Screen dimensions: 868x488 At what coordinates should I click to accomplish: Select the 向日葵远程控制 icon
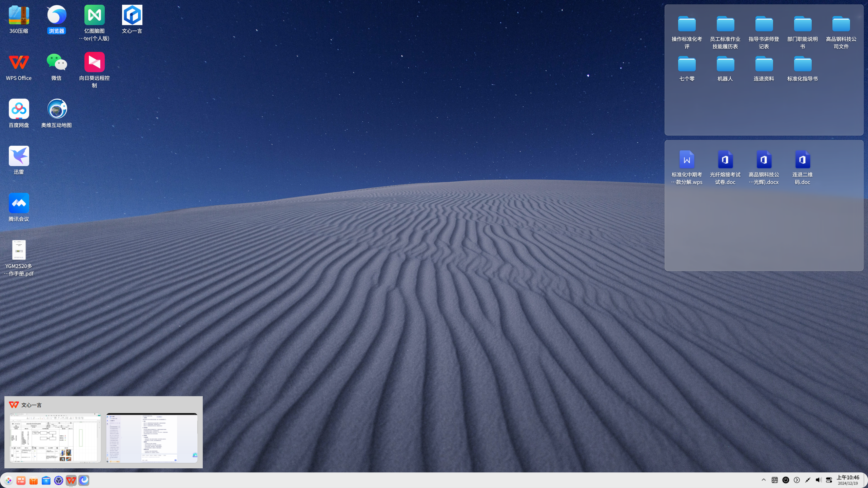click(x=94, y=70)
